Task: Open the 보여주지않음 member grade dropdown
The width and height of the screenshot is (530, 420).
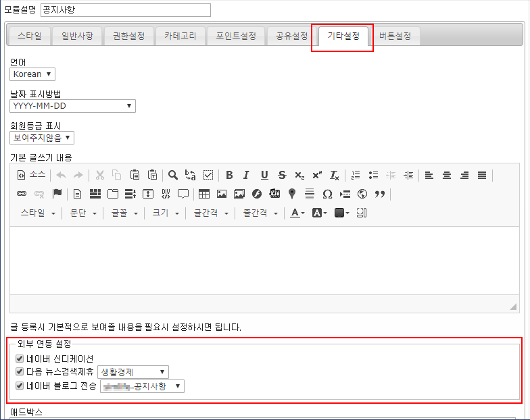Action: [x=42, y=138]
